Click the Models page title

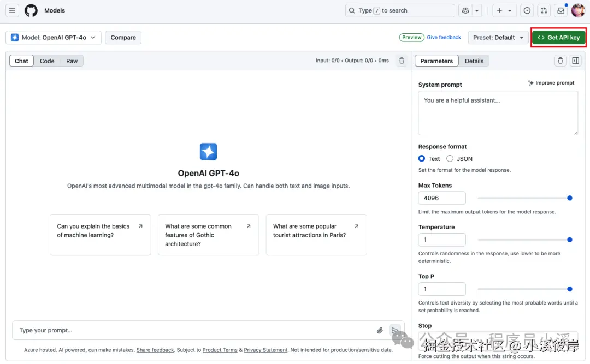pos(55,10)
